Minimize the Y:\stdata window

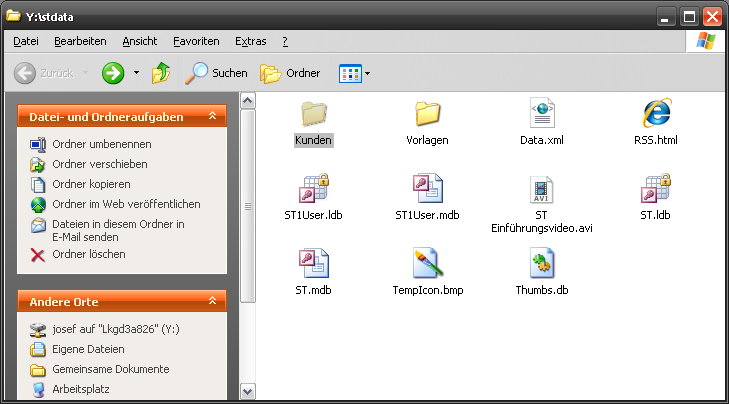[665, 17]
